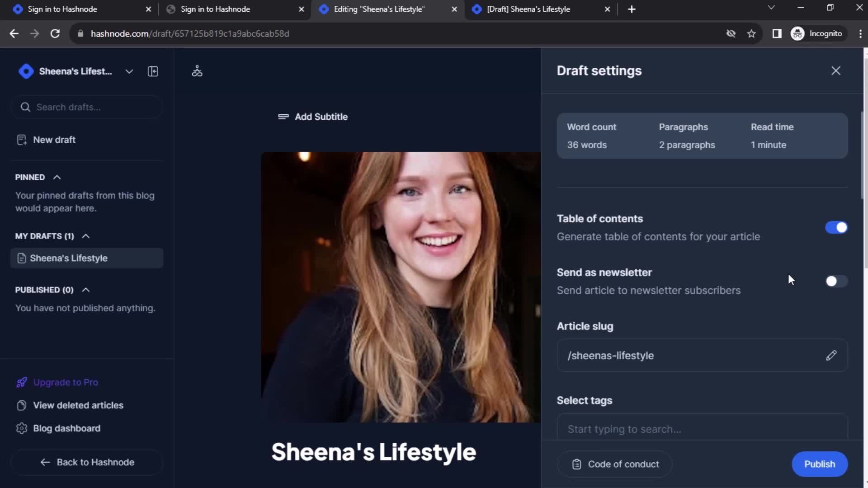Edit article slug with pencil icon

click(x=831, y=356)
